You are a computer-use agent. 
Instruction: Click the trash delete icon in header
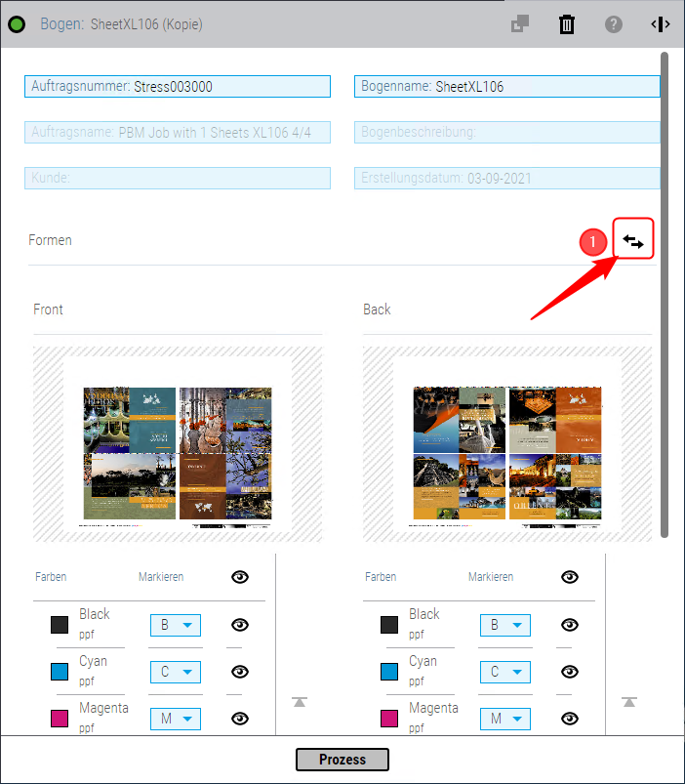point(566,24)
